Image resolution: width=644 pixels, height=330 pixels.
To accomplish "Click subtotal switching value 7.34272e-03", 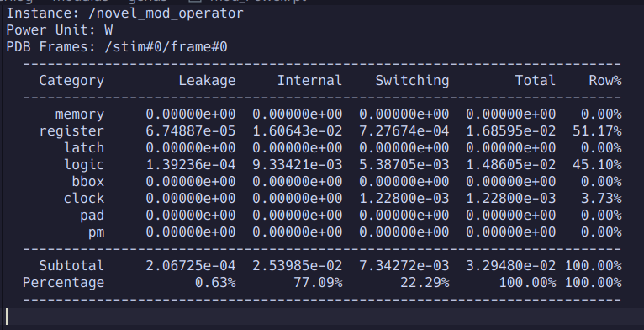I will 404,266.
